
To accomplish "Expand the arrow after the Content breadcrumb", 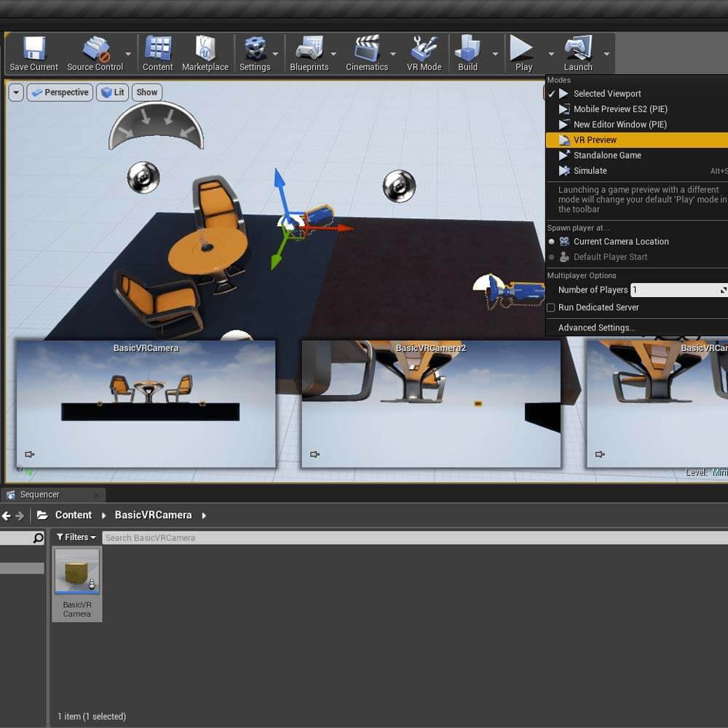I will coord(103,515).
